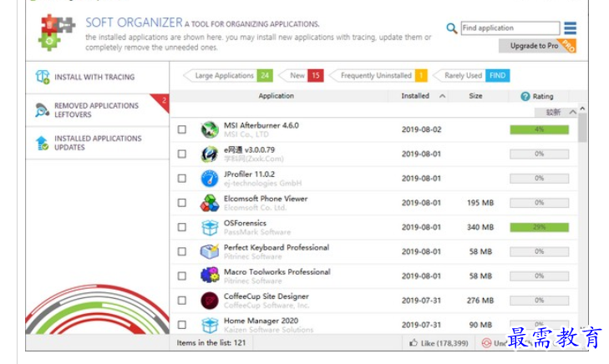Click the Home Manager 2020 icon
The width and height of the screenshot is (609, 364).
point(210,325)
